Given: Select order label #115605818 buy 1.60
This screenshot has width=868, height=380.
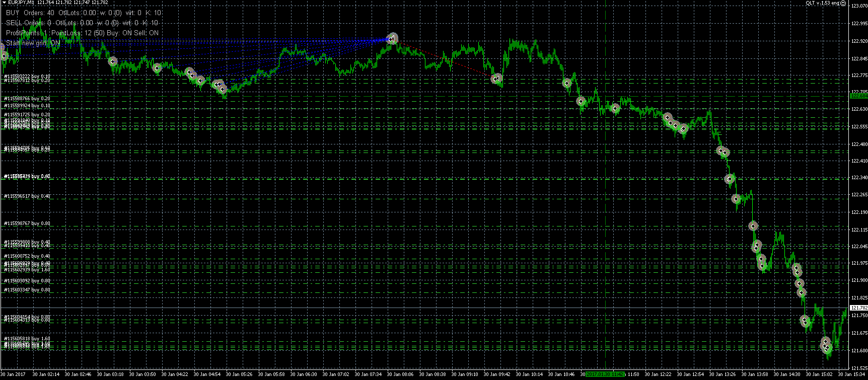Looking at the screenshot, I should (x=27, y=339).
